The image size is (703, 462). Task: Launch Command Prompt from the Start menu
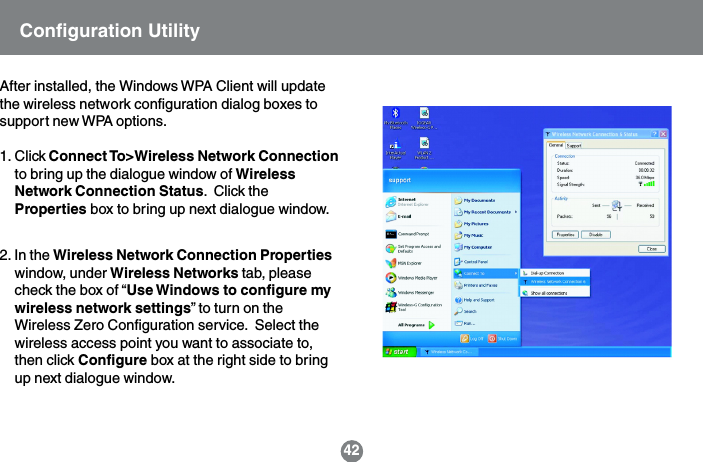click(408, 234)
